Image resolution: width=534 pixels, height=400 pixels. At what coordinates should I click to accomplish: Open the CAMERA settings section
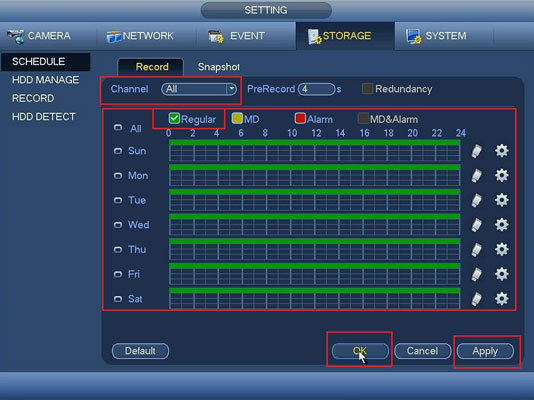pyautogui.click(x=38, y=36)
